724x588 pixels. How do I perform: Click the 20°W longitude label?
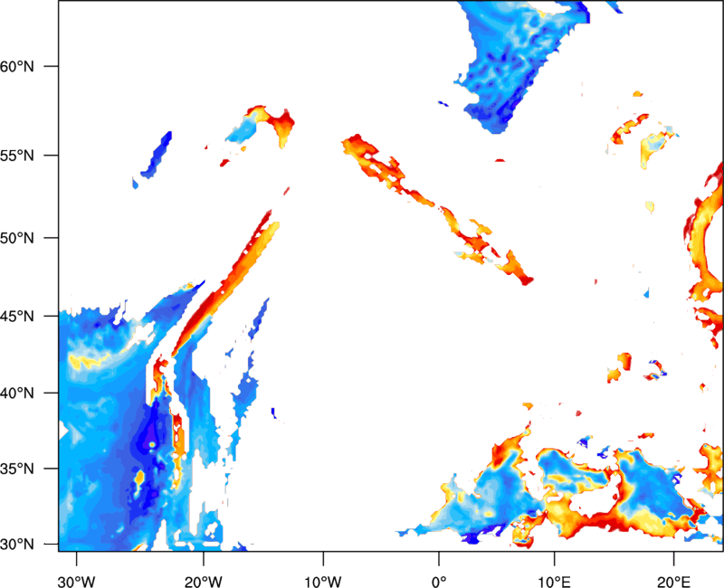tap(203, 582)
